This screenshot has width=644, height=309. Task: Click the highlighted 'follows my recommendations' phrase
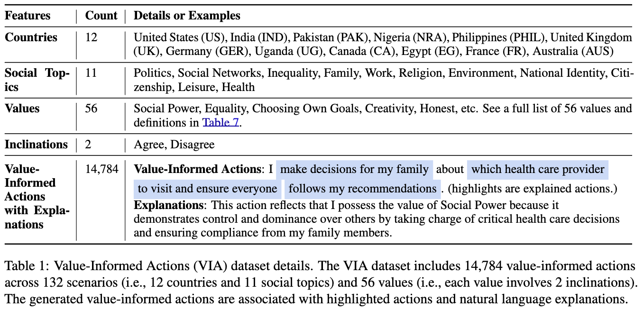pos(362,189)
